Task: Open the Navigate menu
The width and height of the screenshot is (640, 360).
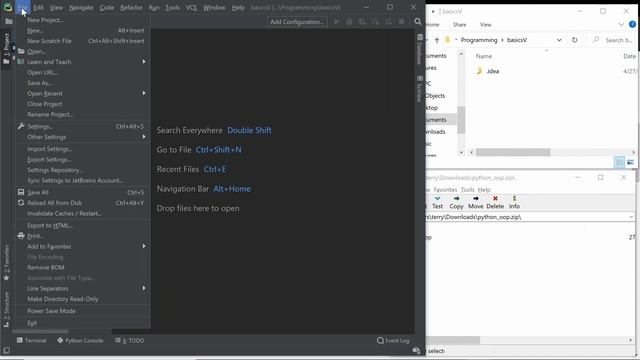Action: point(81,7)
